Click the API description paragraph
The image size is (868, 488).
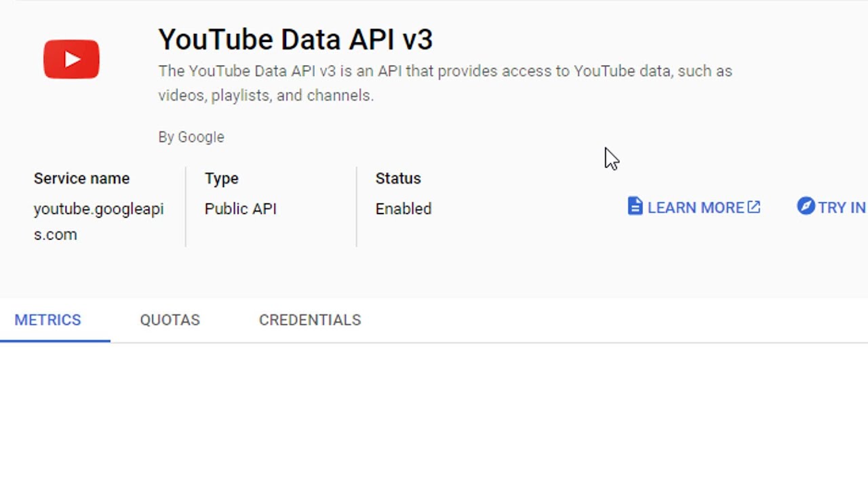pyautogui.click(x=444, y=83)
